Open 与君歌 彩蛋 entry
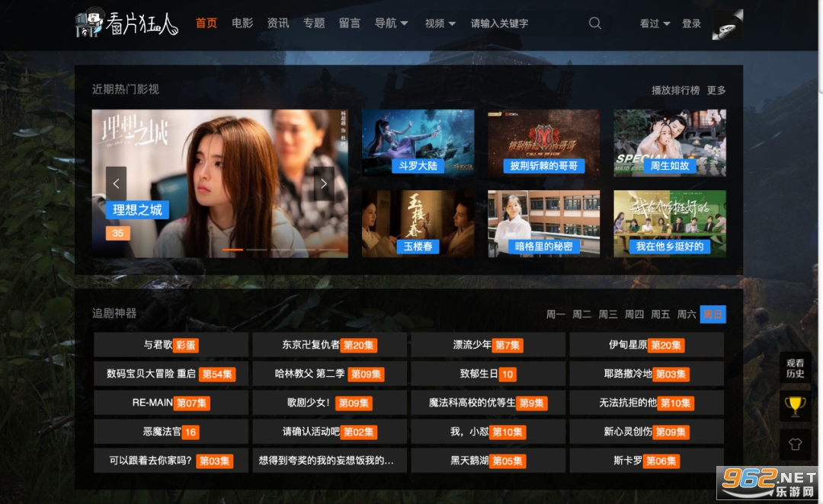This screenshot has height=504, width=823. [x=171, y=345]
